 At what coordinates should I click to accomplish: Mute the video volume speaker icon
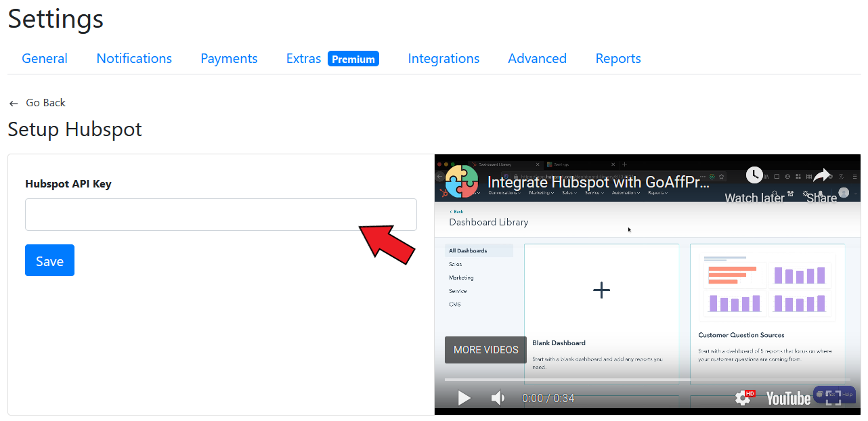[x=498, y=398]
